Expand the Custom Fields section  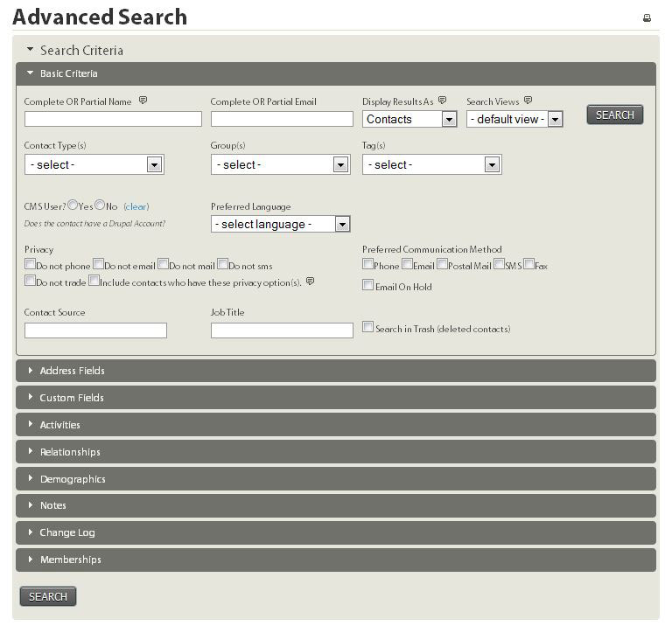click(x=71, y=398)
